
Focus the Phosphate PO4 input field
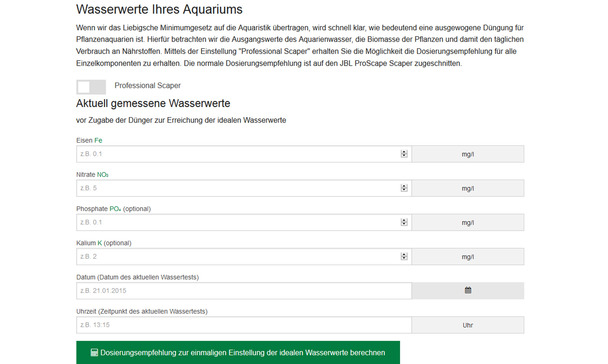[244, 222]
